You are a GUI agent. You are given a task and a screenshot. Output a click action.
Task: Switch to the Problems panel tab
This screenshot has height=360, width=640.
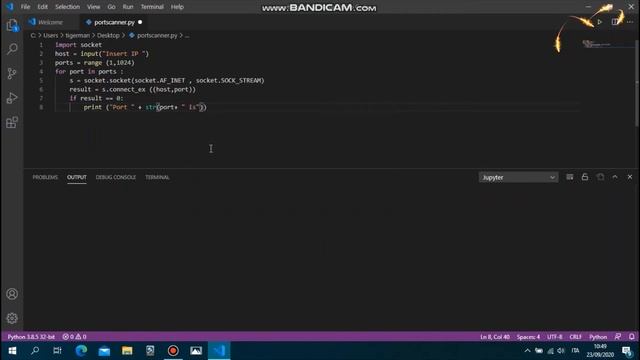point(45,177)
